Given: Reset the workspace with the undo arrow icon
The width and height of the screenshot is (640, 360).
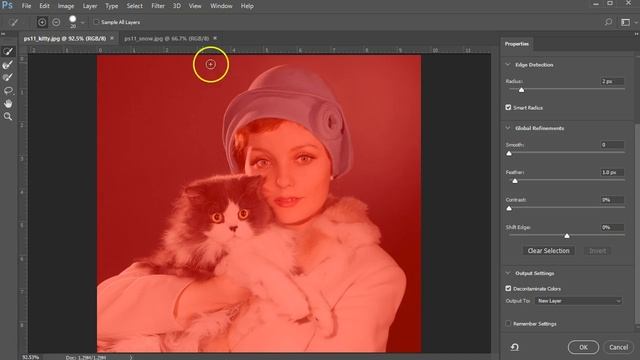Looking at the screenshot, I should 515,347.
